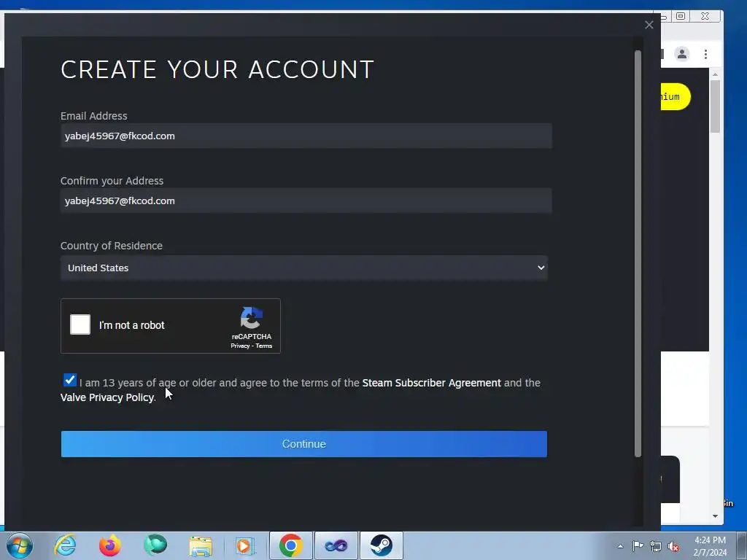Open the green globe browser taskbar icon
This screenshot has width=747, height=560.
tap(155, 545)
